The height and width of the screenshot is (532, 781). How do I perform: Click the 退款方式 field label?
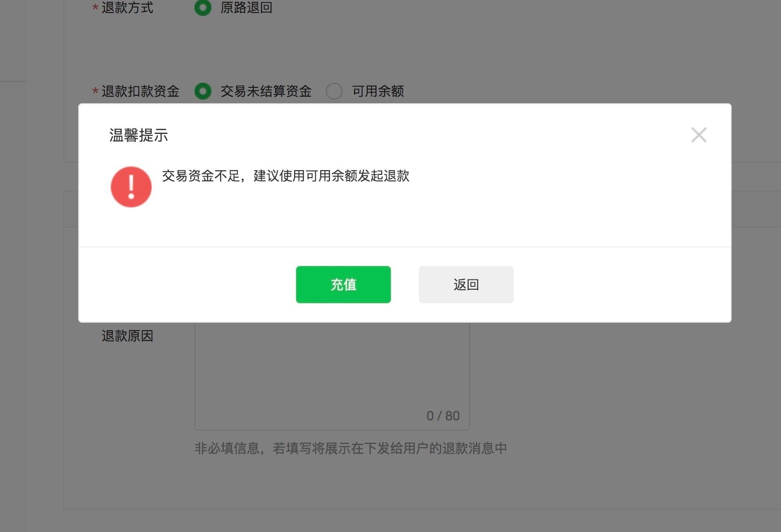pyautogui.click(x=127, y=8)
